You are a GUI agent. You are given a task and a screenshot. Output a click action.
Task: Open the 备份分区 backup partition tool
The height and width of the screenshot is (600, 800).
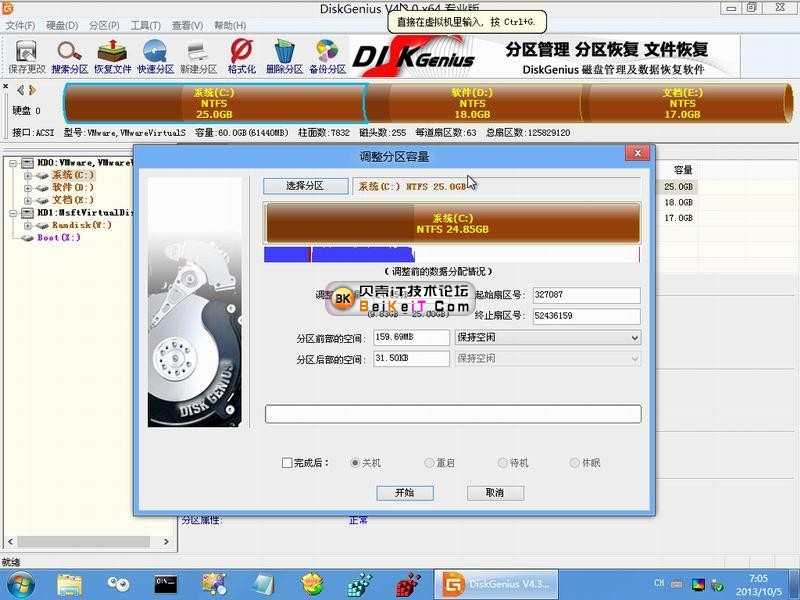click(327, 57)
